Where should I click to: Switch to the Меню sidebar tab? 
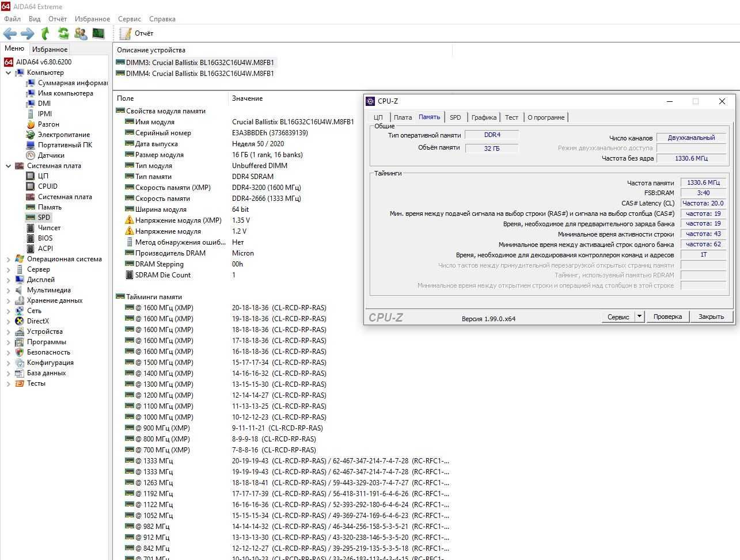[x=14, y=48]
